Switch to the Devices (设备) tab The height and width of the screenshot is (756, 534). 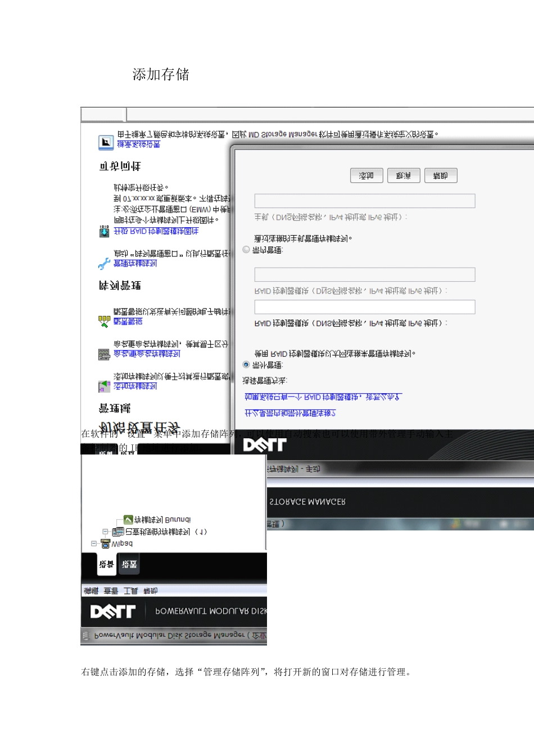pos(106,564)
